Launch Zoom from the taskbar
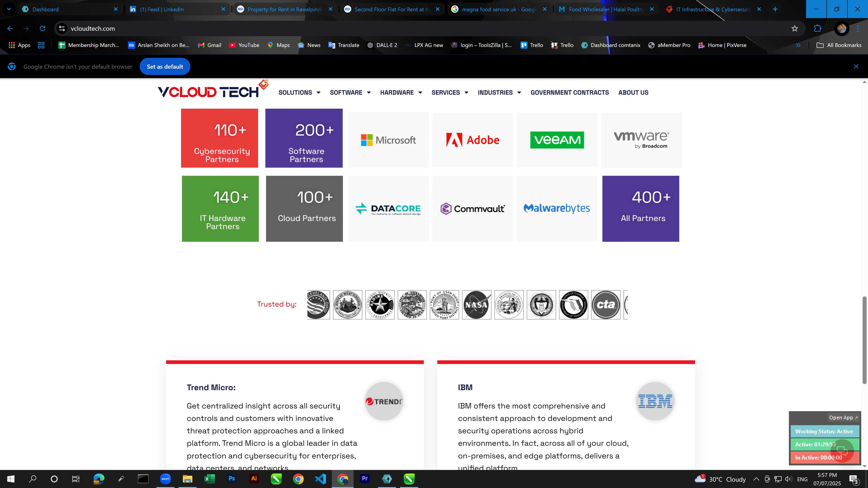The height and width of the screenshot is (488, 868). click(x=165, y=479)
